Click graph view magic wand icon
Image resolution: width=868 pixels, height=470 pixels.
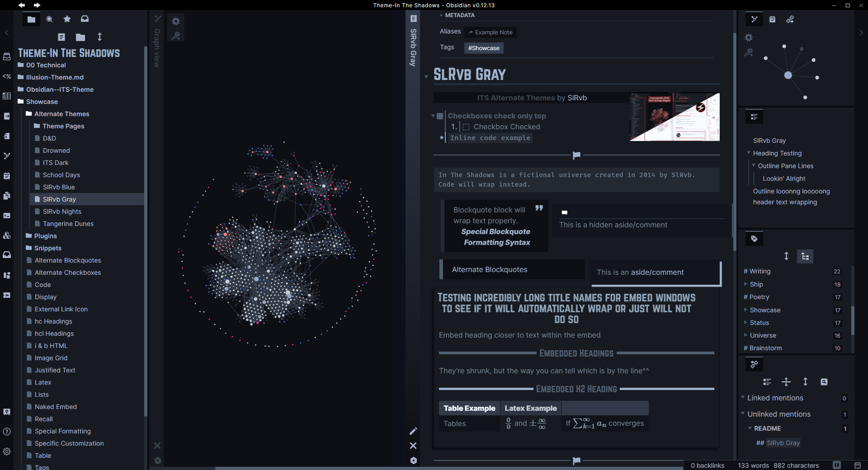click(176, 36)
